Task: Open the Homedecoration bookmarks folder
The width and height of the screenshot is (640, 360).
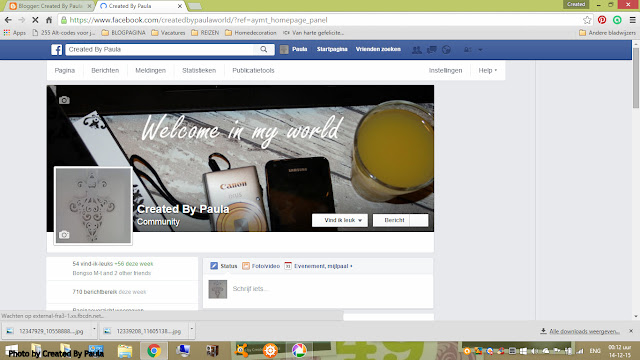Action: pyautogui.click(x=251, y=33)
